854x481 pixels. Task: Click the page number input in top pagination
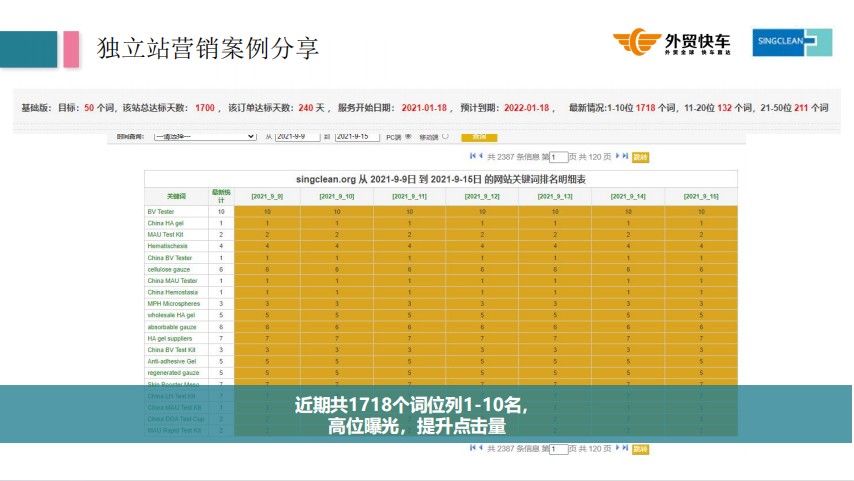coord(558,157)
